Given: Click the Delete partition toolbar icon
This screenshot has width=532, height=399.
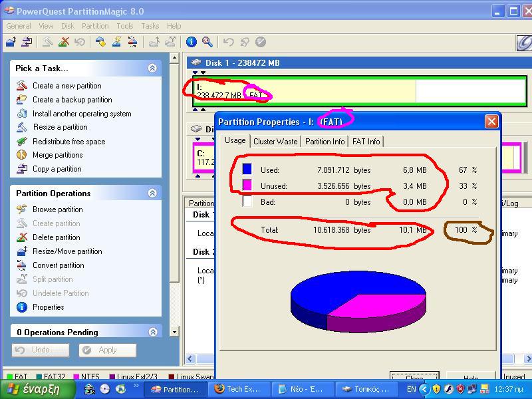Looking at the screenshot, I should point(63,42).
